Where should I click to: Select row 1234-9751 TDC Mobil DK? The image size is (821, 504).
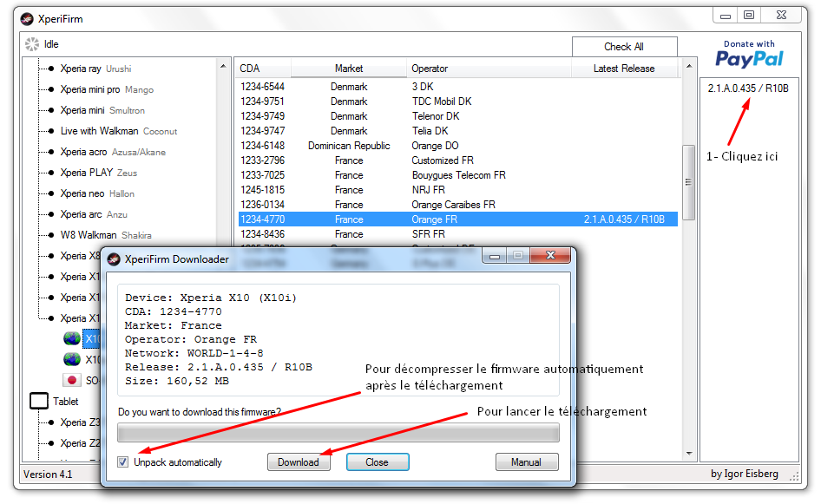coord(458,101)
